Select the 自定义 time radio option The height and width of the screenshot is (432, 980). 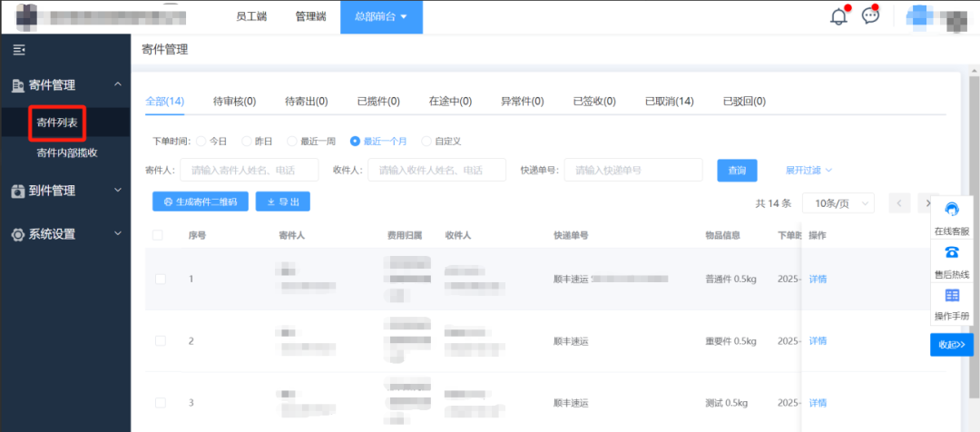coord(426,142)
